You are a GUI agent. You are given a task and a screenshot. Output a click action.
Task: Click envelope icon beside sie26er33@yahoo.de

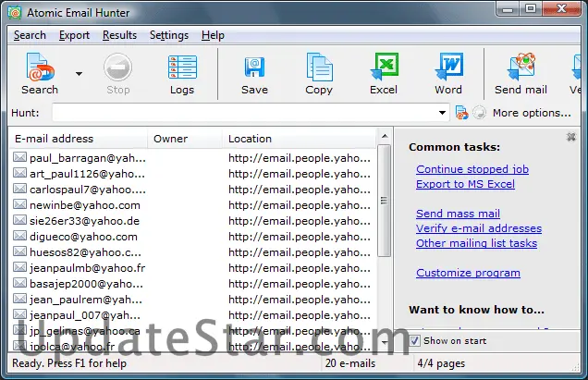[x=19, y=220]
